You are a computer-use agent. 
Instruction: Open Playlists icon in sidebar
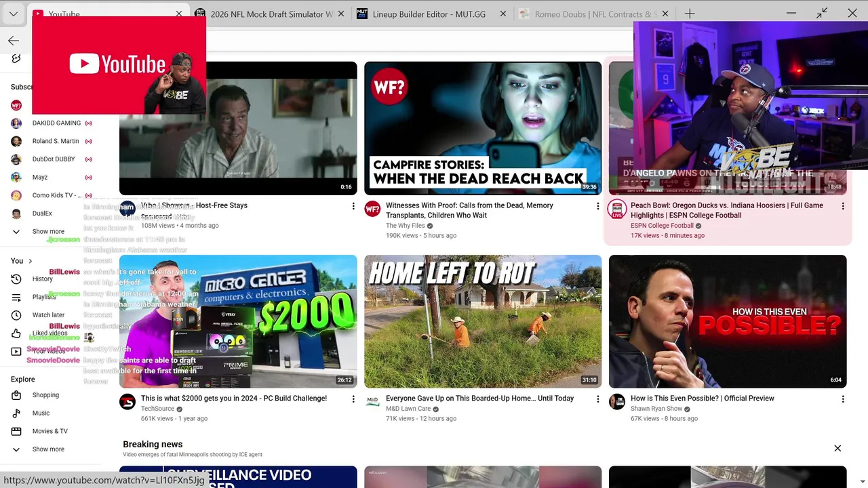16,297
